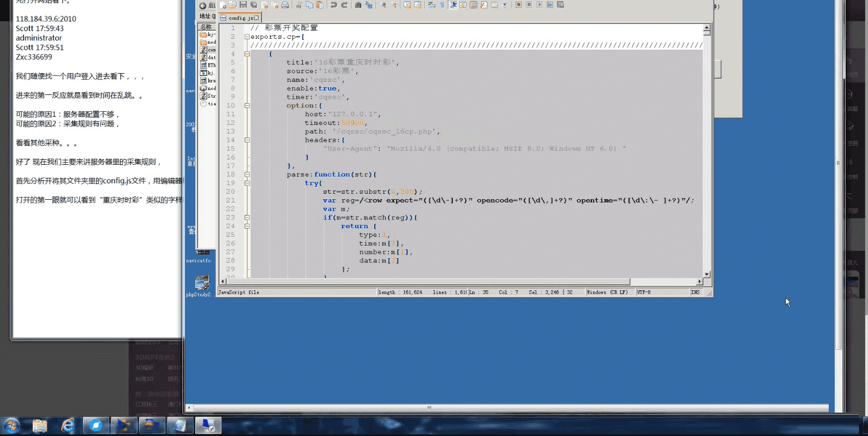Click the remote desktop window's horizontal scrollbar
This screenshot has width=868, height=436.
pyautogui.click(x=429, y=408)
